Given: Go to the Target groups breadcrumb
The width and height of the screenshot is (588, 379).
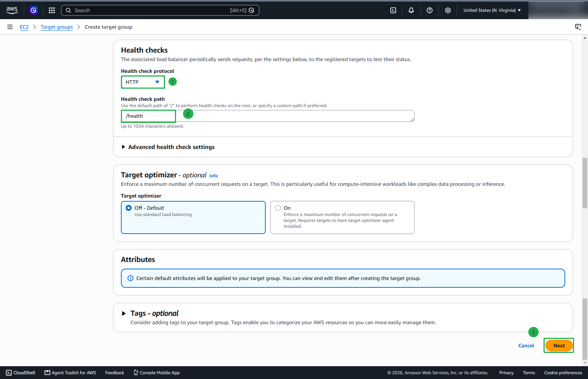Looking at the screenshot, I should (57, 27).
